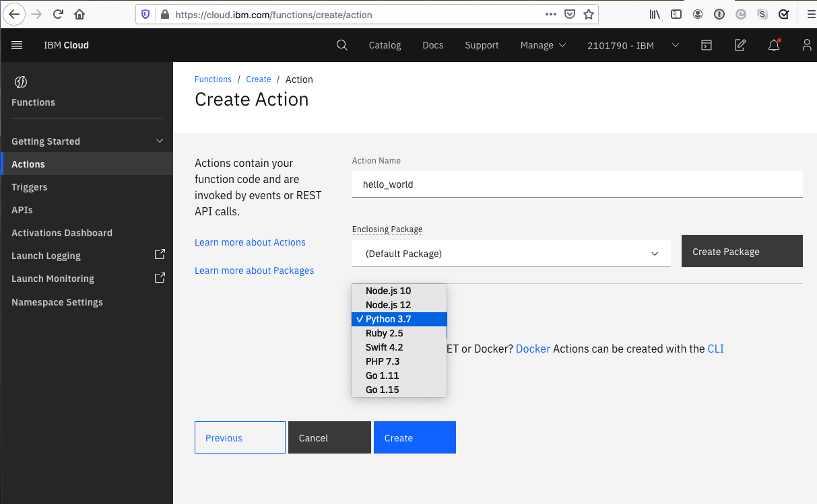Viewport: 817px width, 504px height.
Task: Click external link icon beside Launch Logging
Action: tap(160, 255)
